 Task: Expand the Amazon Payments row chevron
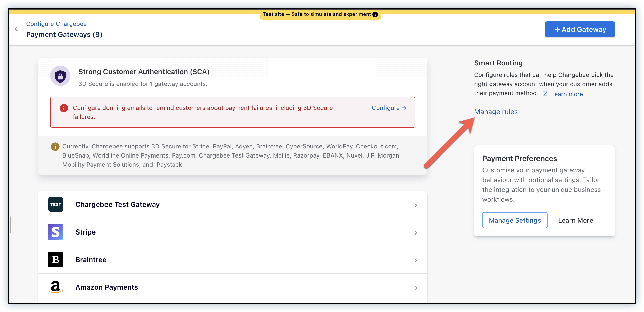(416, 288)
